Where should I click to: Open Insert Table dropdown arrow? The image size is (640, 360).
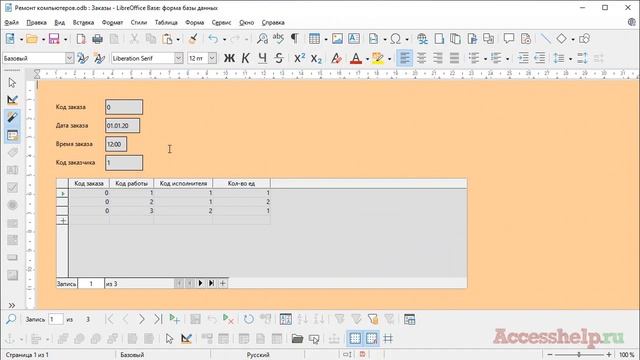pyautogui.click(x=326, y=40)
